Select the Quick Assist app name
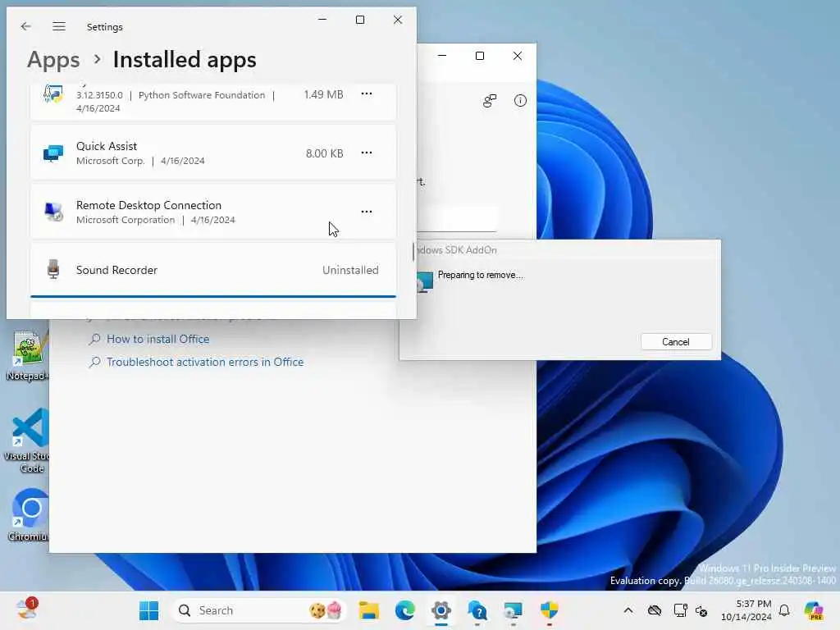Viewport: 840px width, 630px height. pos(107,146)
